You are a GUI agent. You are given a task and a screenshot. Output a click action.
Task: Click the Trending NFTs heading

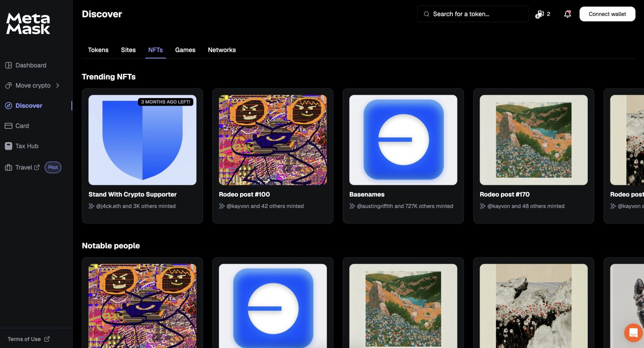(x=109, y=77)
